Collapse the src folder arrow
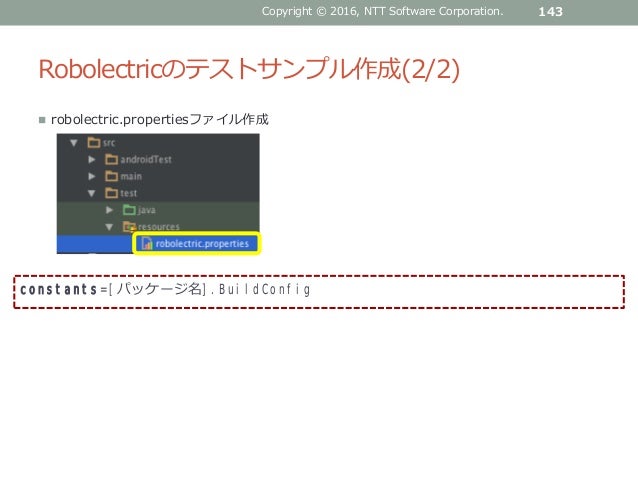The height and width of the screenshot is (479, 638). point(74,142)
